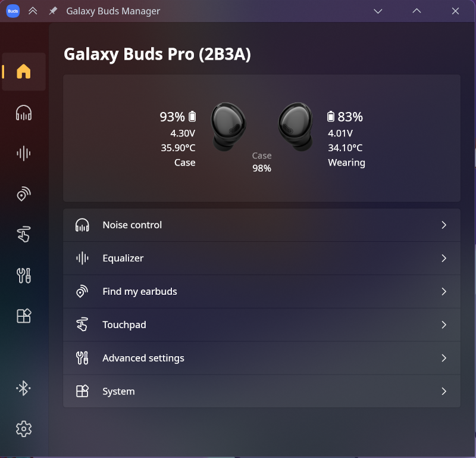
Task: Expand the Equalizer row chevron
Action: [443, 258]
